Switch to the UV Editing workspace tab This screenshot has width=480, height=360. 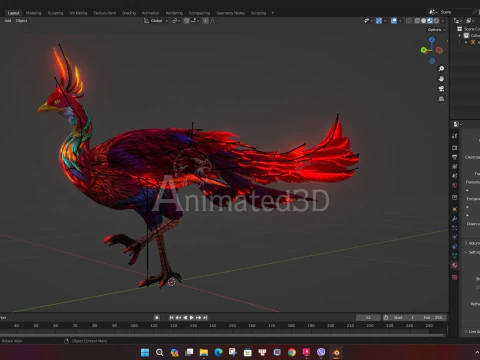[78, 13]
